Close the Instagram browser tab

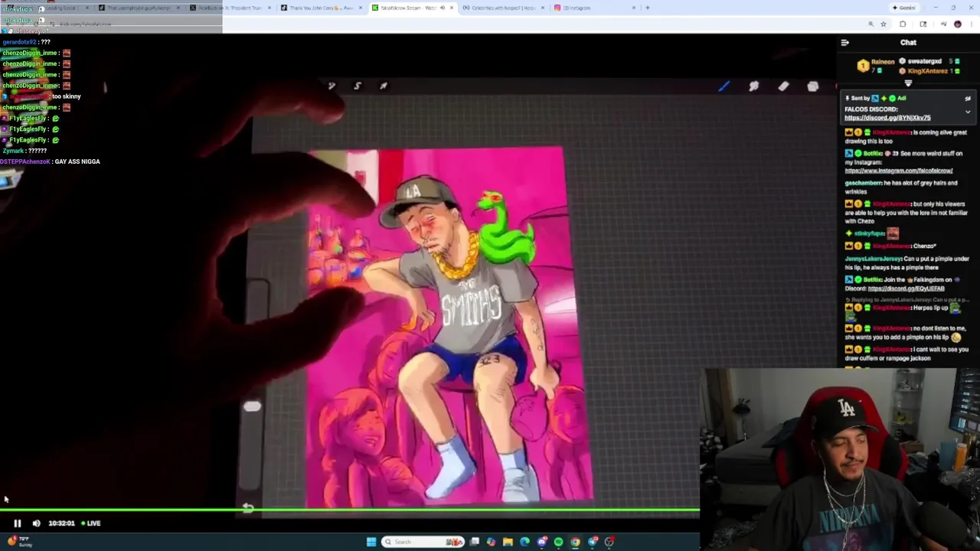633,8
